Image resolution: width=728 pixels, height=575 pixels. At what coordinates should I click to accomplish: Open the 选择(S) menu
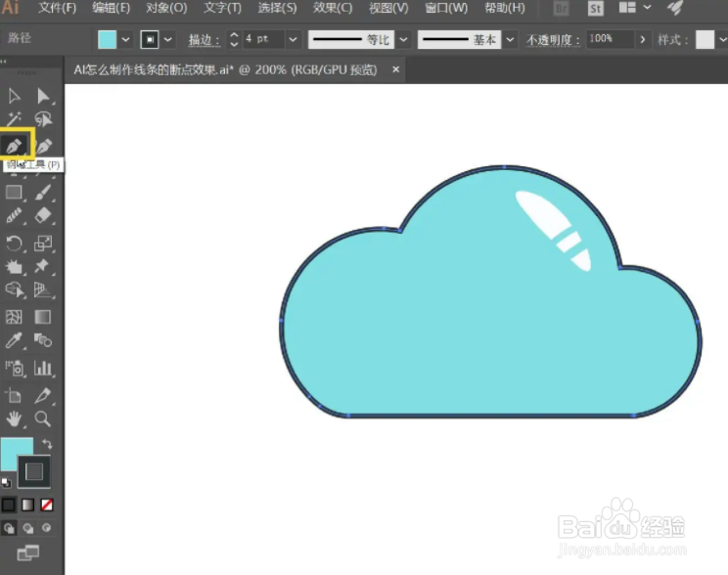[277, 8]
